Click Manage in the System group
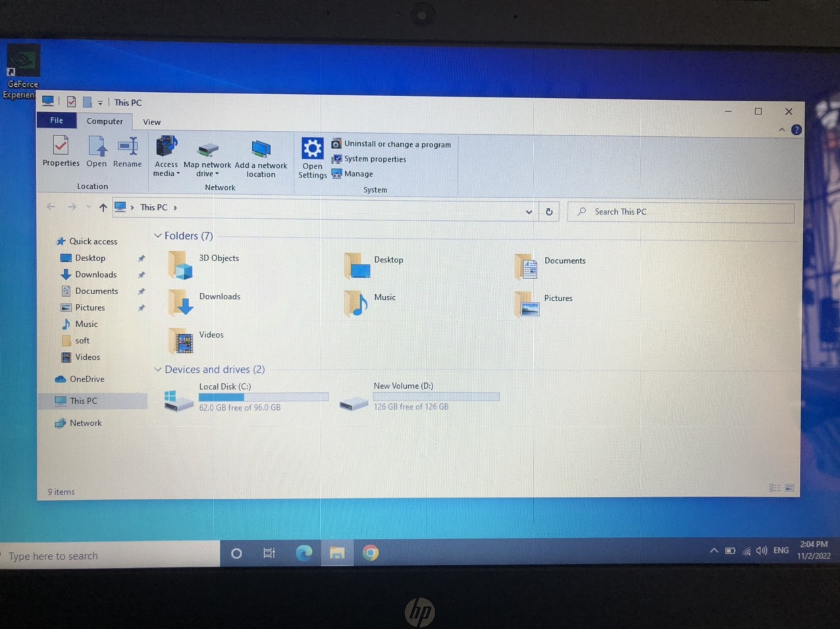This screenshot has width=840, height=629. (x=352, y=174)
